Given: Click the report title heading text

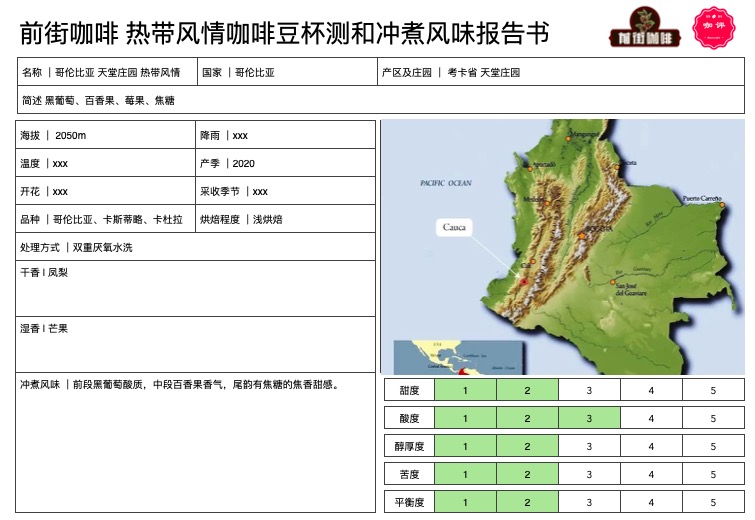Looking at the screenshot, I should tap(285, 33).
